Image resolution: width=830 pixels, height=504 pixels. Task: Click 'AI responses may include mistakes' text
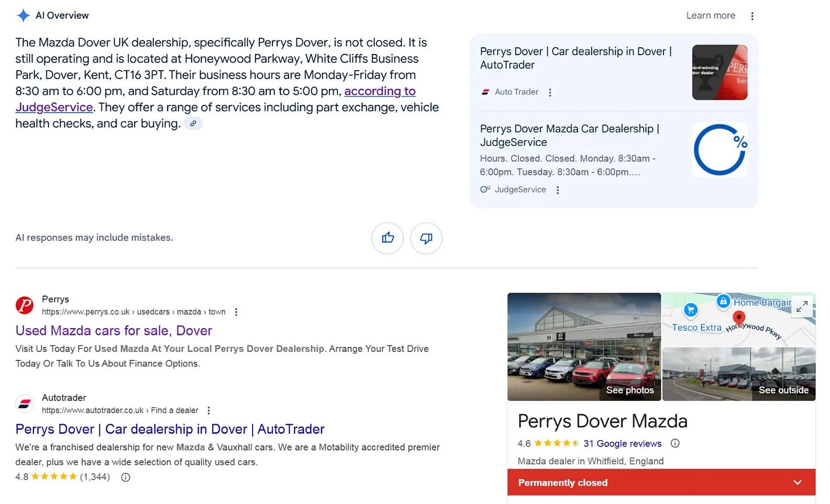coord(94,238)
